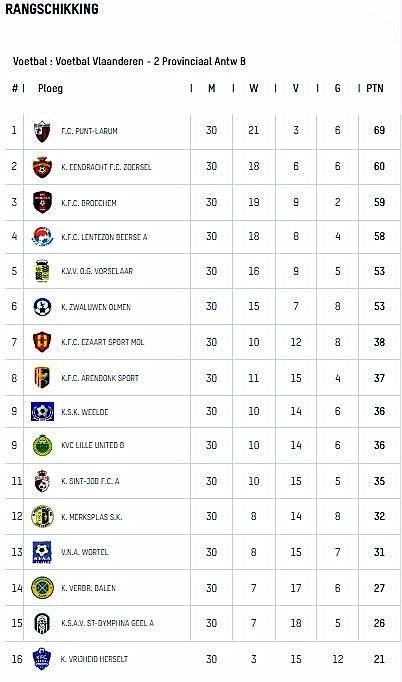The height and width of the screenshot is (682, 402).
Task: Click the K. Verbr. Balen logo
Action: tap(42, 588)
